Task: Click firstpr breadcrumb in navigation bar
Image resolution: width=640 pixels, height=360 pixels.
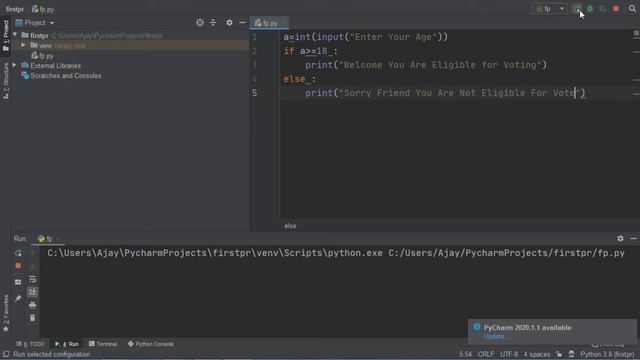Action: click(15, 9)
